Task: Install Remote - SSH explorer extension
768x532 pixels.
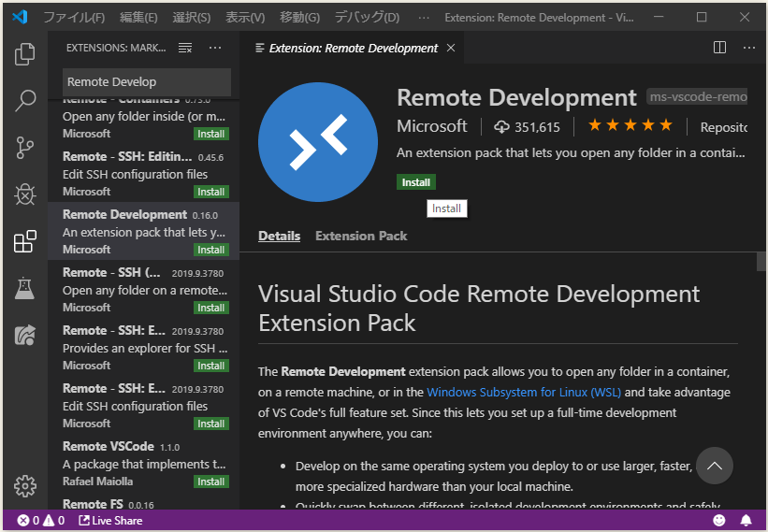Action: point(211,366)
